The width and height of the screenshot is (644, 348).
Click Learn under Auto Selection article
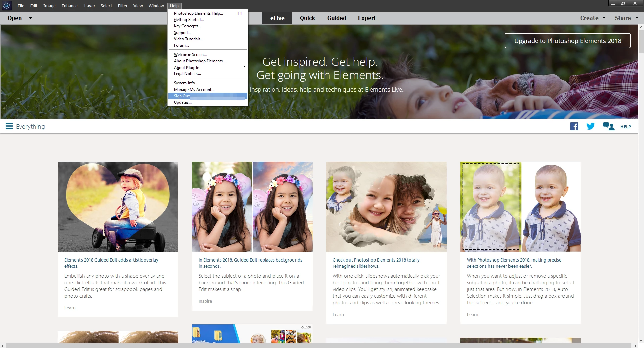point(472,314)
